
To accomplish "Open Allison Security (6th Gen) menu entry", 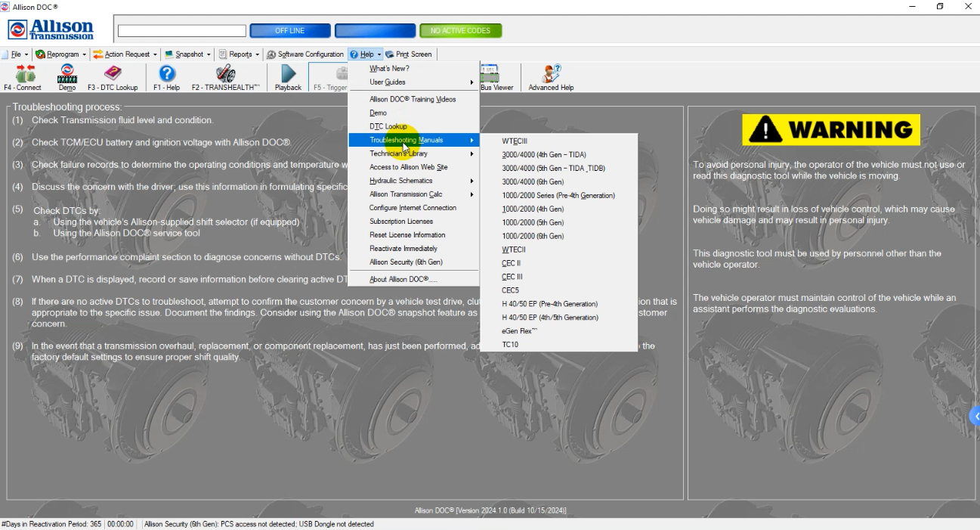I will (x=413, y=262).
